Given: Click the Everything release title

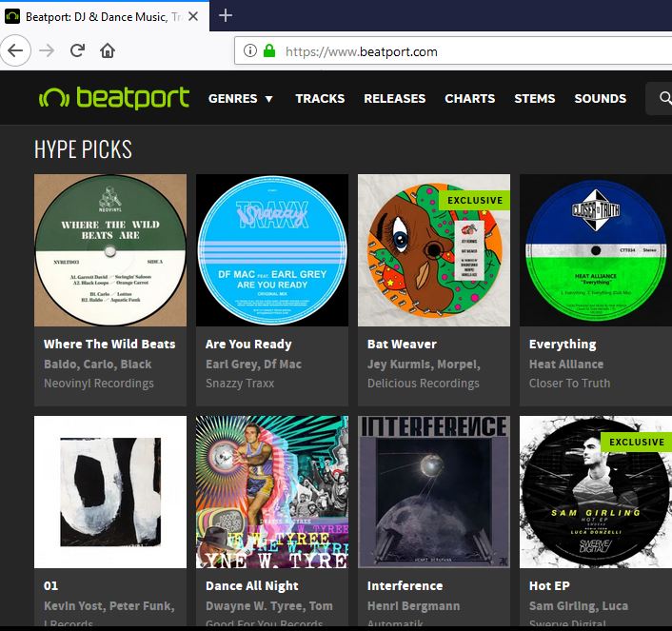Looking at the screenshot, I should [563, 345].
